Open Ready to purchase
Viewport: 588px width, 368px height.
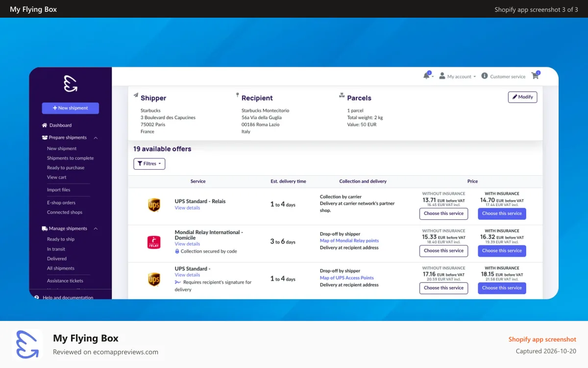pos(66,168)
